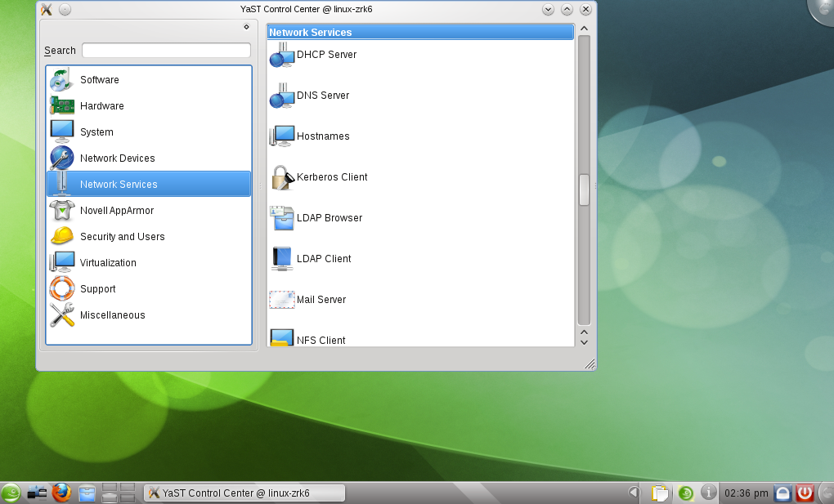Click the green updater tray icon

686,493
